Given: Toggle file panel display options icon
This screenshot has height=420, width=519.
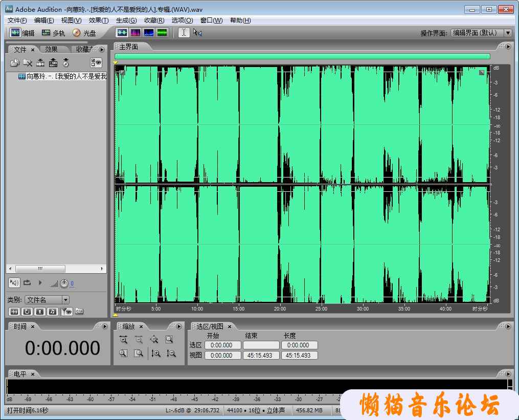Looking at the screenshot, I should [x=96, y=62].
